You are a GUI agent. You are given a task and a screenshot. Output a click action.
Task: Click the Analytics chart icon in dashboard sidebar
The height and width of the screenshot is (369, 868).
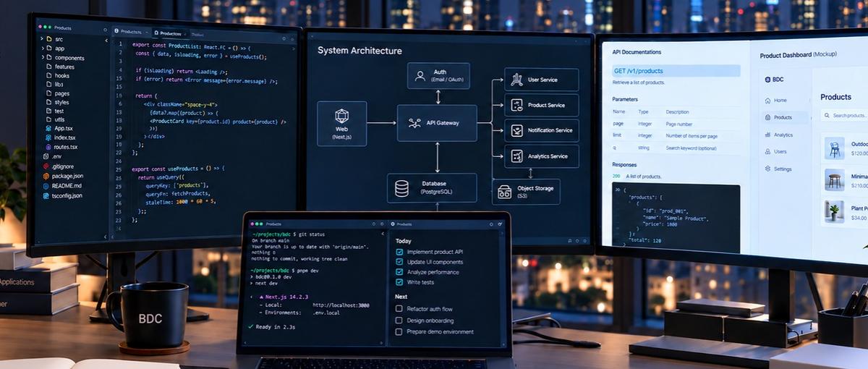click(x=767, y=135)
